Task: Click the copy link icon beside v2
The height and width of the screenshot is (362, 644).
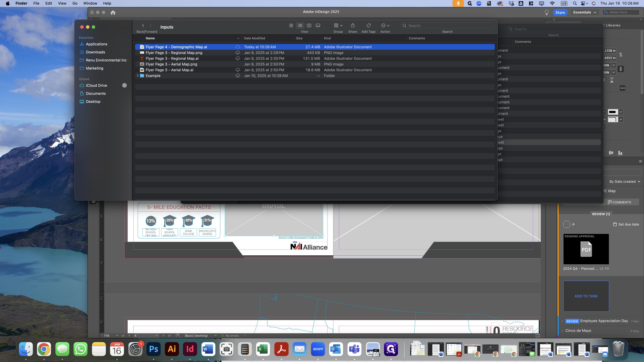Action: coord(607,269)
